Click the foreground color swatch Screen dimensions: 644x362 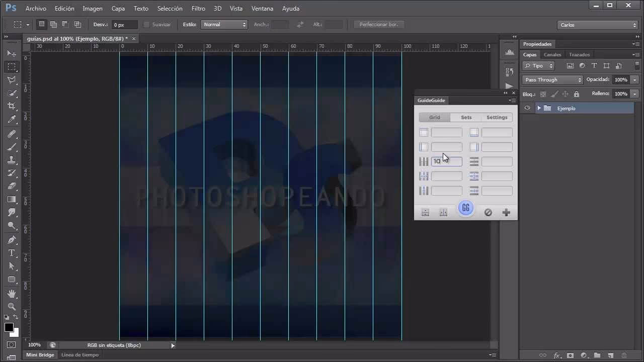8,327
